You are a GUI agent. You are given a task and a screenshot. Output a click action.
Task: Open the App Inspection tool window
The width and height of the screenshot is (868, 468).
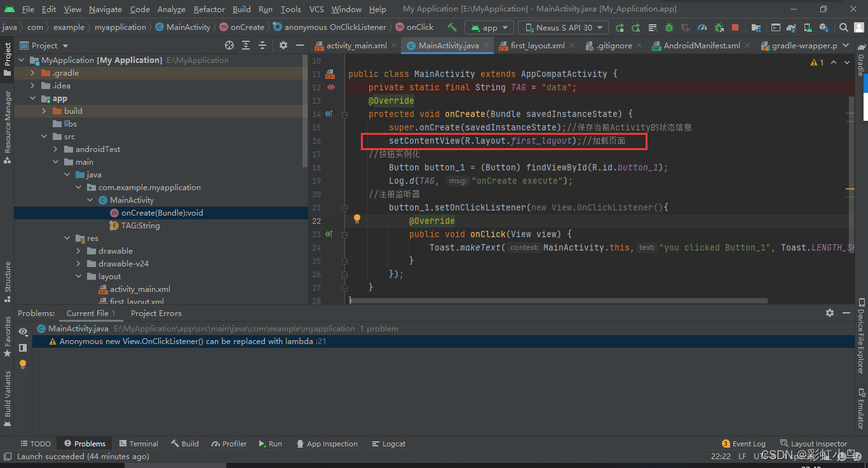click(x=327, y=444)
